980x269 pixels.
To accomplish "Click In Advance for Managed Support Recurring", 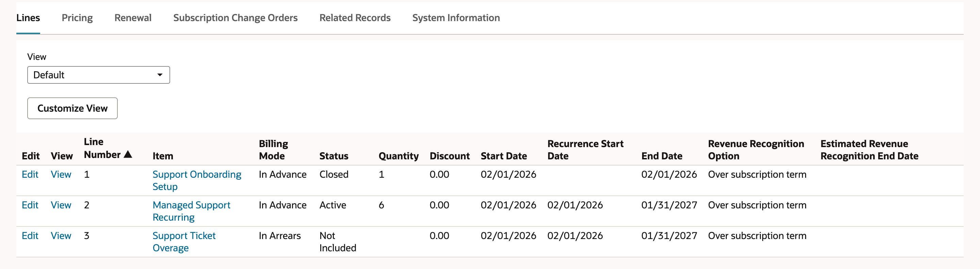I will pos(283,205).
